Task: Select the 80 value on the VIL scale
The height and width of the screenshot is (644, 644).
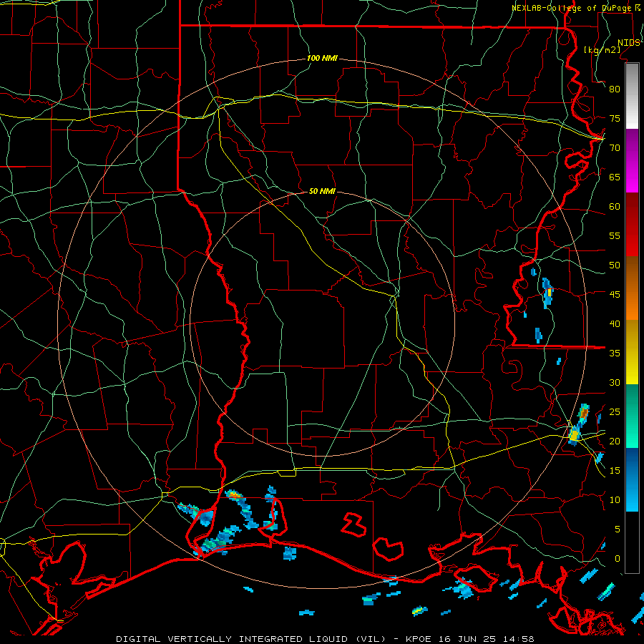Action: point(615,89)
